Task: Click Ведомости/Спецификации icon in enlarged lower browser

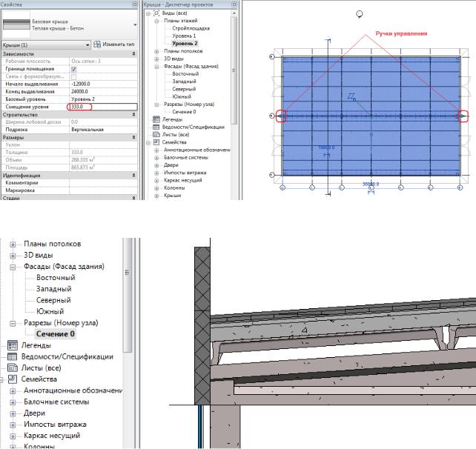Action: (13, 356)
